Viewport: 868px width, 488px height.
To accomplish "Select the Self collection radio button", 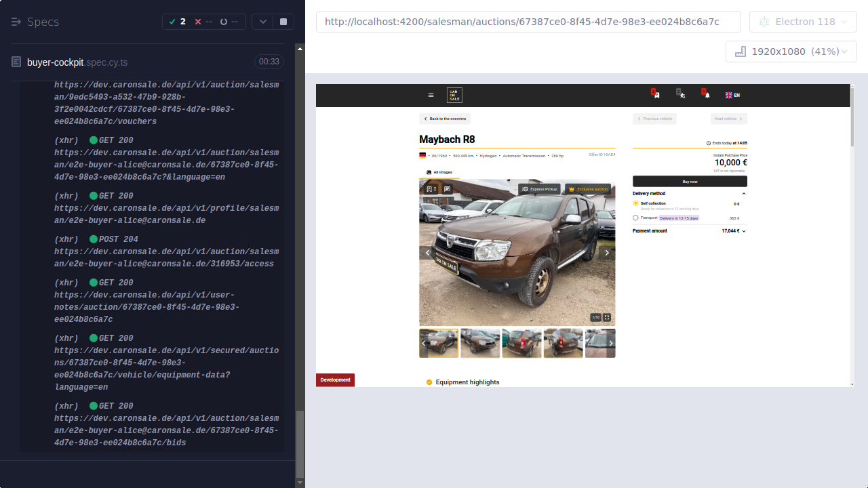I will [x=635, y=203].
